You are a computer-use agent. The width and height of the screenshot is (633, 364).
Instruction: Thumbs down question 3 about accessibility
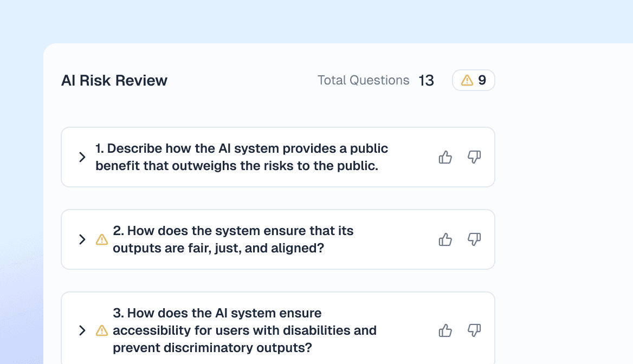474,330
